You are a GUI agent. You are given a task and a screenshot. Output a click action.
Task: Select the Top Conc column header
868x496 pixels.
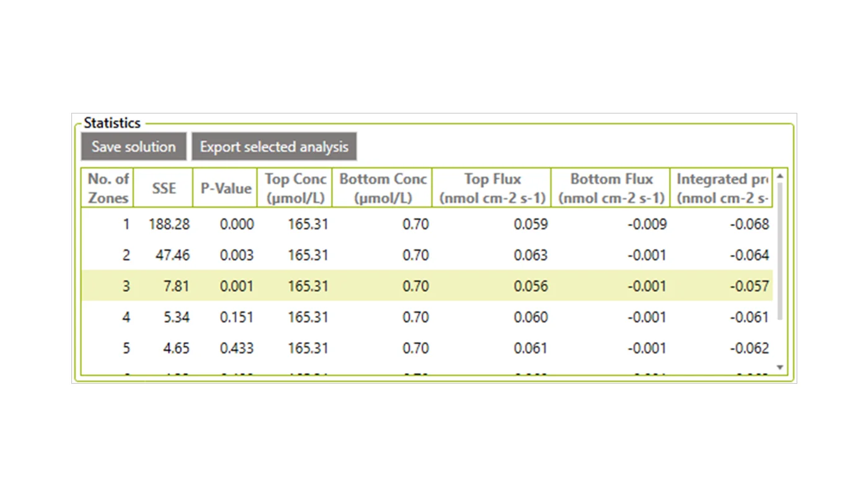pos(295,188)
